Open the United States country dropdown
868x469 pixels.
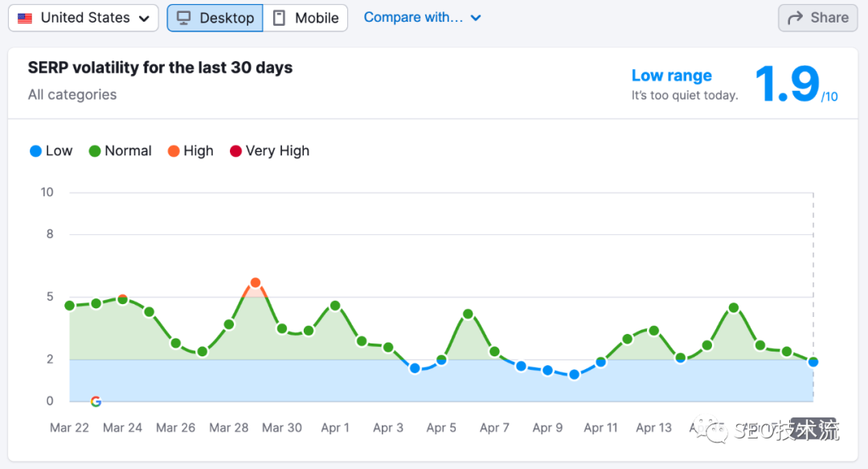point(84,18)
